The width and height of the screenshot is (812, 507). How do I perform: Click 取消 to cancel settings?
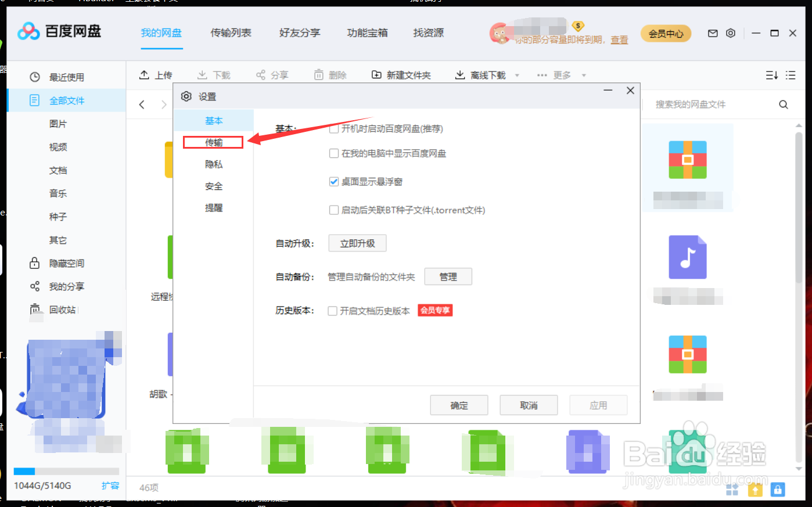tap(529, 405)
